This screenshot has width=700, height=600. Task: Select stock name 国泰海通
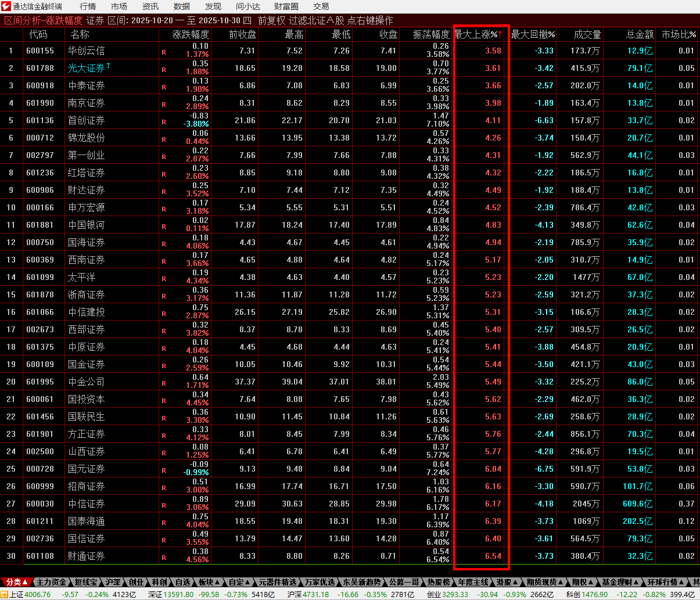(x=87, y=521)
